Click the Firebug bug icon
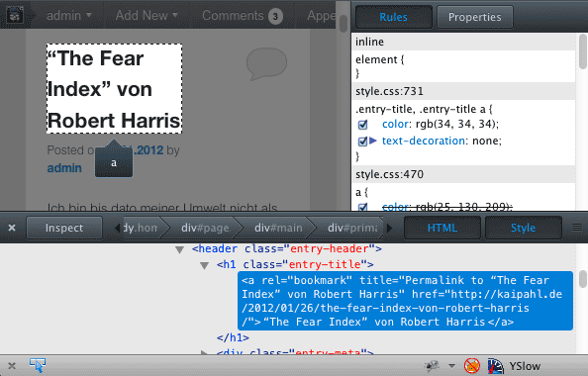The width and height of the screenshot is (588, 376). pyautogui.click(x=432, y=365)
